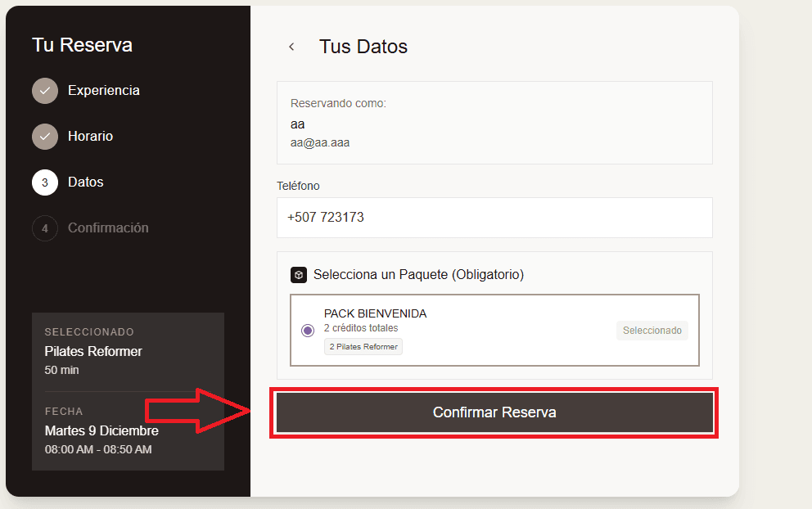Go to the Horario step label
This screenshot has width=812, height=509.
click(x=90, y=137)
